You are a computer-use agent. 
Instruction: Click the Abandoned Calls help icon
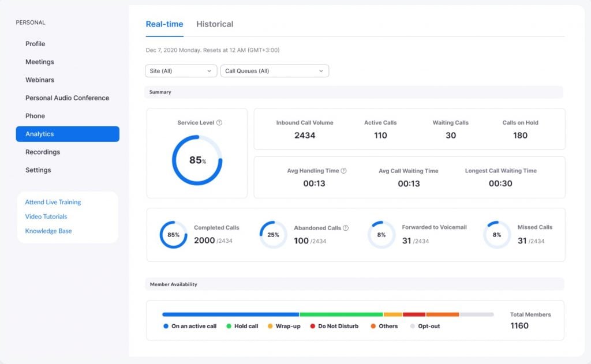(345, 227)
